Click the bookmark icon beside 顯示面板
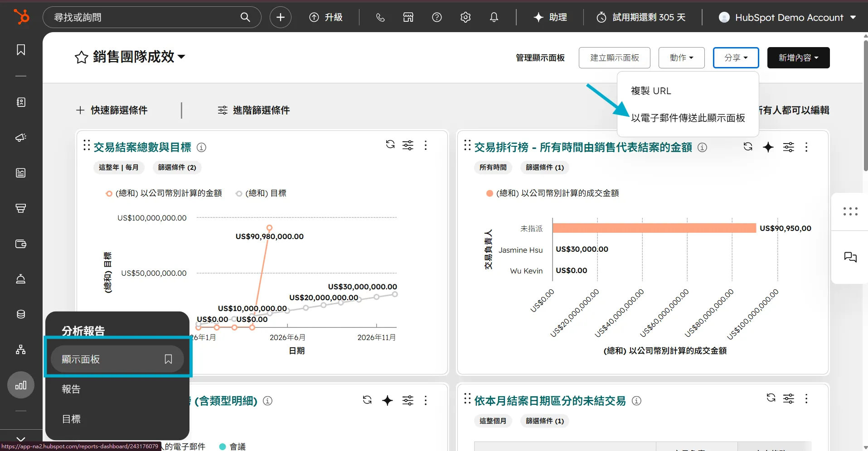This screenshot has width=868, height=451. pyautogui.click(x=168, y=359)
